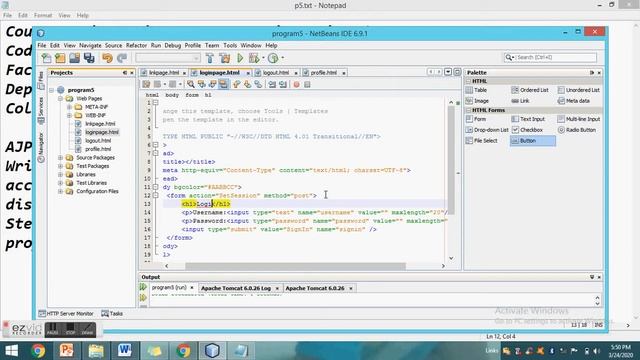Image resolution: width=640 pixels, height=360 pixels.
Task: Toggle the Checkbox palette item
Action: tap(527, 130)
